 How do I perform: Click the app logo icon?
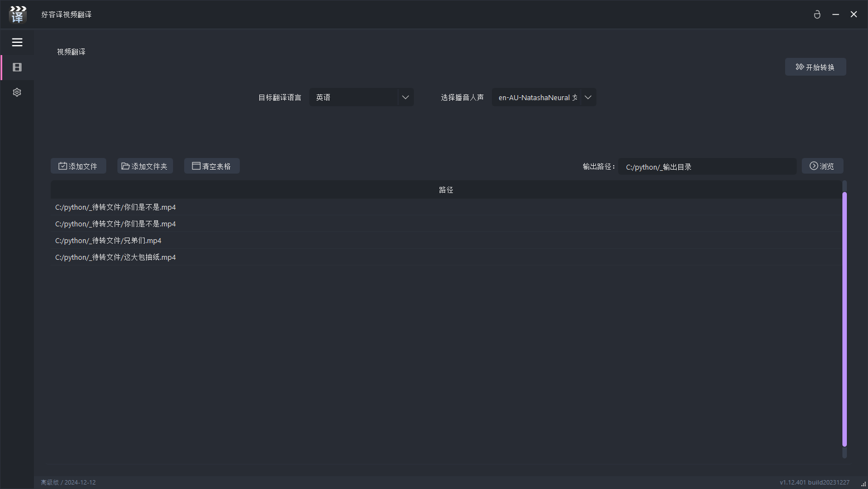point(18,14)
